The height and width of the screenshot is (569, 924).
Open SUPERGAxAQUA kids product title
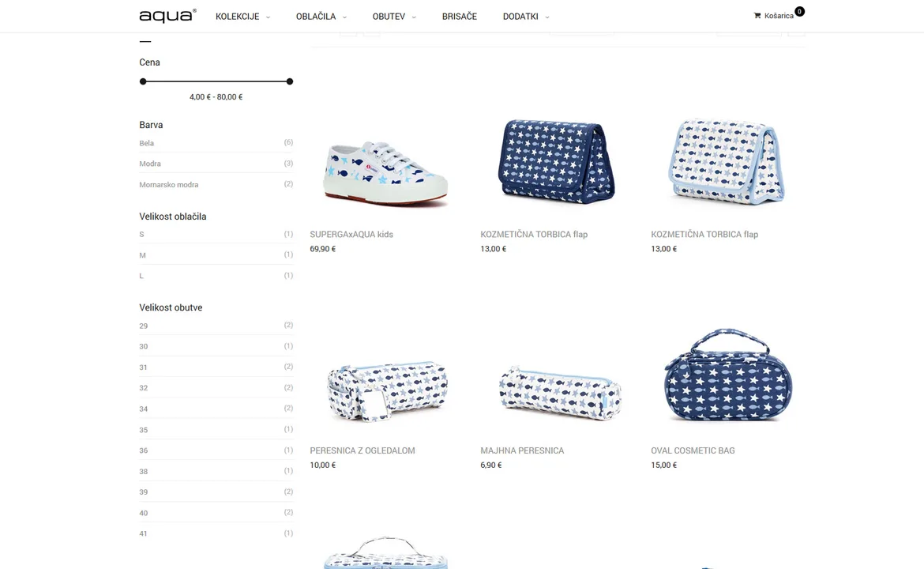point(351,234)
